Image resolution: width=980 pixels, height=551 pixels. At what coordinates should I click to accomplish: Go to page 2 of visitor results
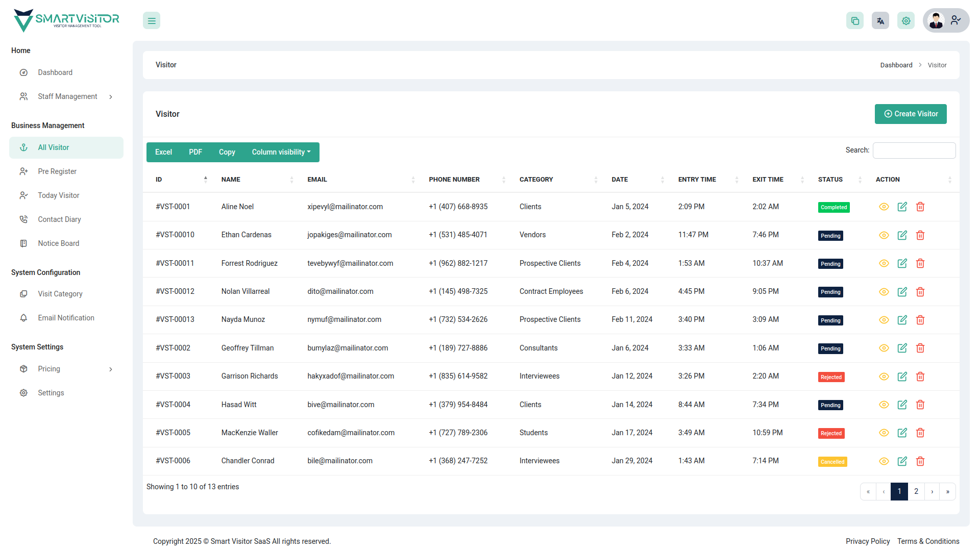tap(916, 491)
